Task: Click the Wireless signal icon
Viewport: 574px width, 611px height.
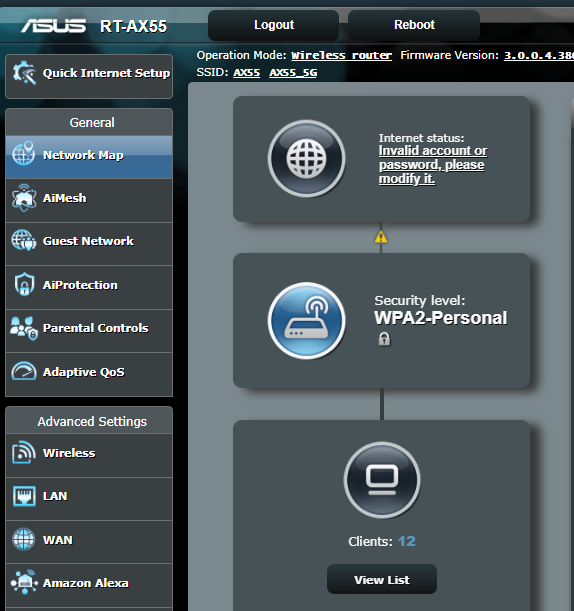Action: point(24,452)
